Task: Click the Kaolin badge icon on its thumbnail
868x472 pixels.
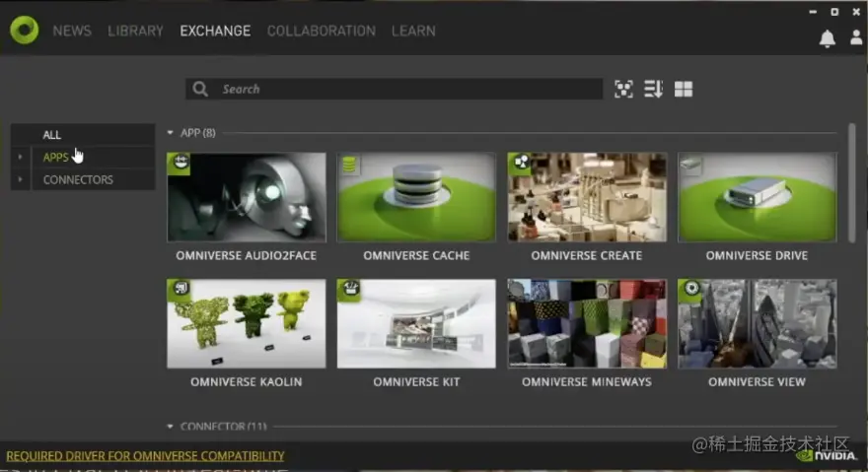Action: tap(180, 290)
